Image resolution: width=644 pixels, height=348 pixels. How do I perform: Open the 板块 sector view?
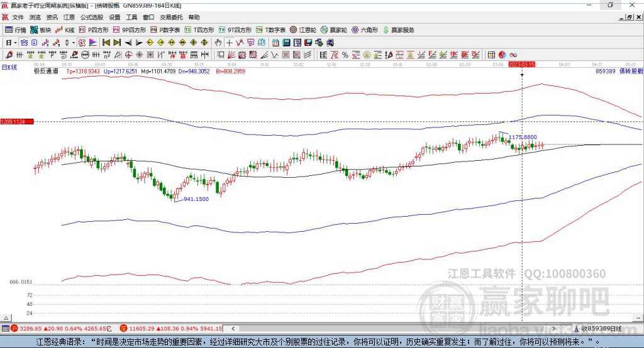tap(41, 30)
